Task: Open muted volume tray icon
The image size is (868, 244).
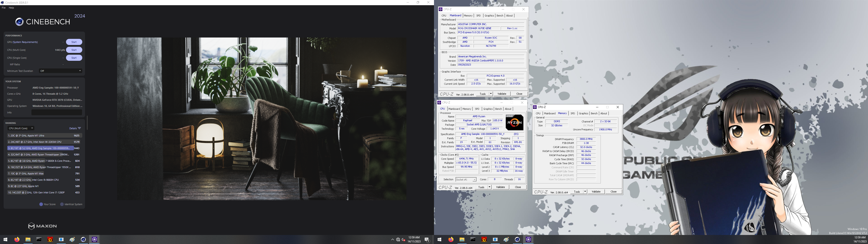Action: click(x=403, y=240)
